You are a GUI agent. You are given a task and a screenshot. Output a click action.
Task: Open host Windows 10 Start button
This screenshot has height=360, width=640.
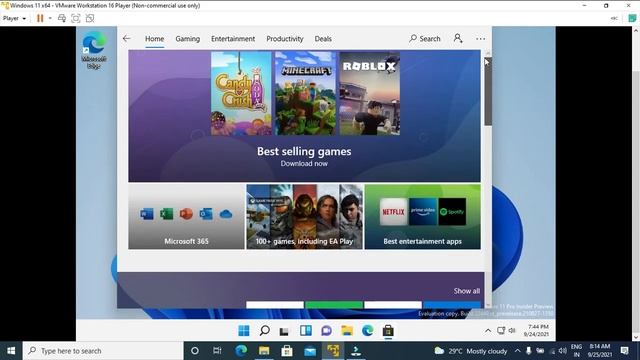click(x=11, y=351)
